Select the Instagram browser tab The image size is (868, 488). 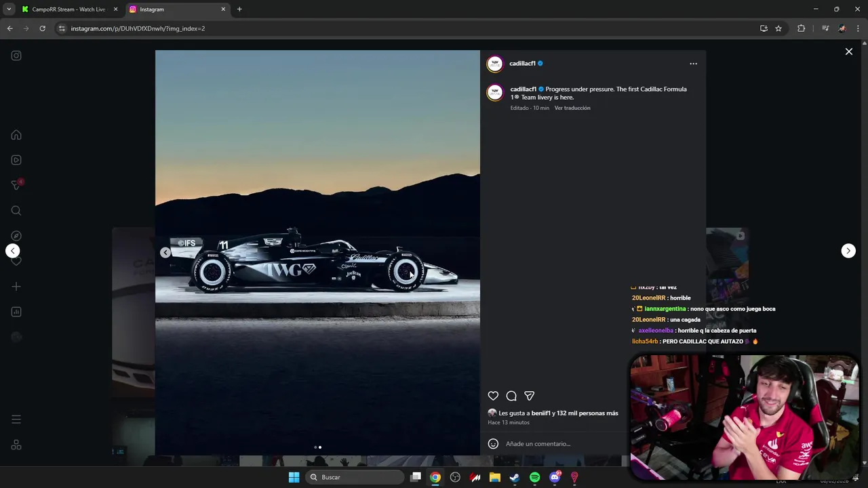coord(176,9)
